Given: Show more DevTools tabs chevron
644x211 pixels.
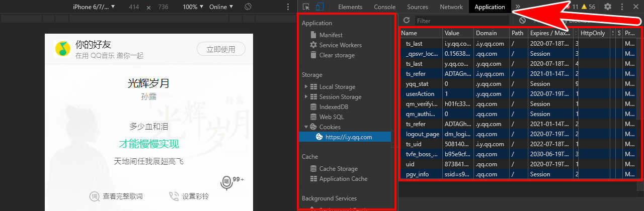Looking at the screenshot, I should click(x=517, y=7).
